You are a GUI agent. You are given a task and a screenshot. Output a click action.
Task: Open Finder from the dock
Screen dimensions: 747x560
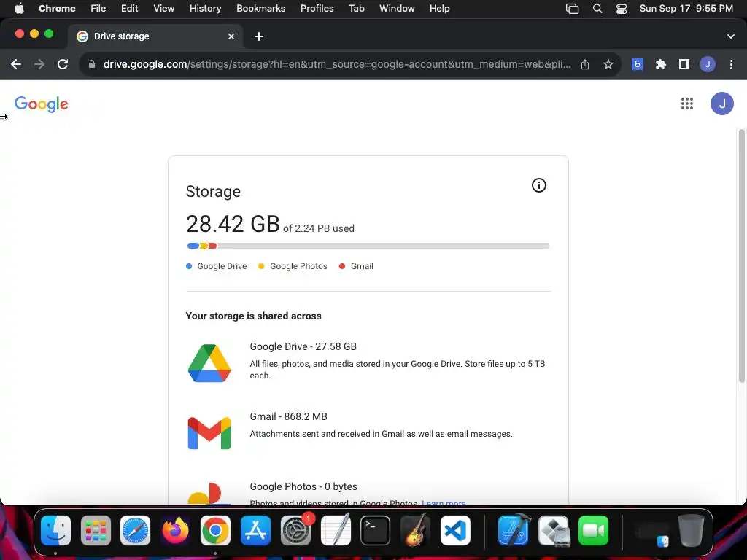[55, 530]
